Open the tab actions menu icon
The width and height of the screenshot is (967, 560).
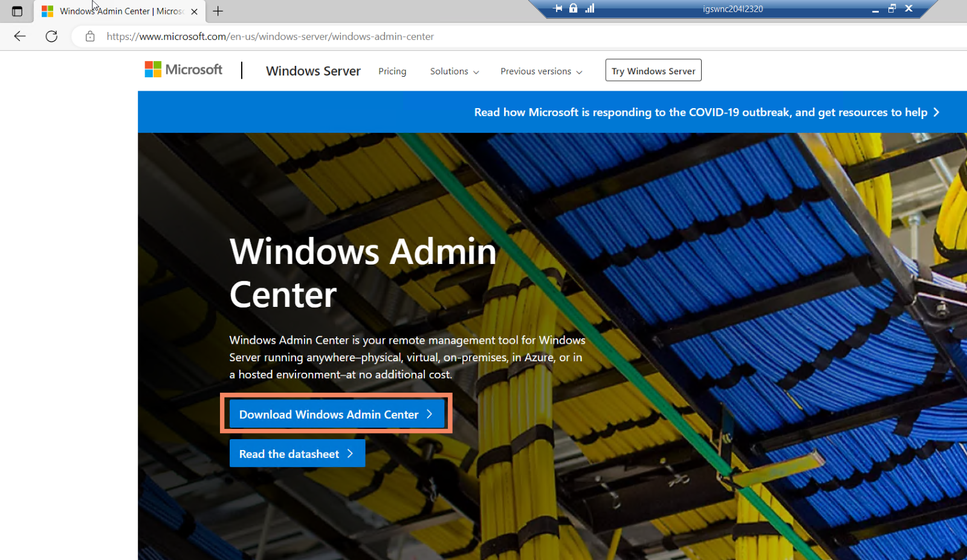click(17, 11)
